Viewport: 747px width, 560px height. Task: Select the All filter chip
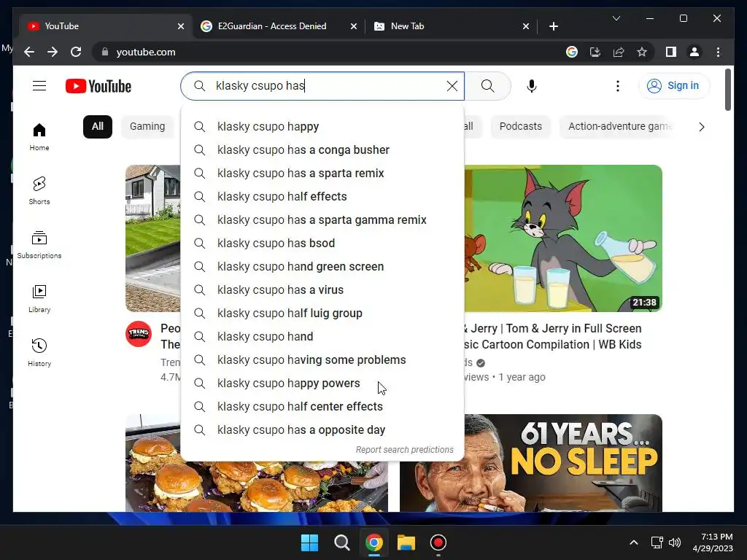tap(98, 127)
